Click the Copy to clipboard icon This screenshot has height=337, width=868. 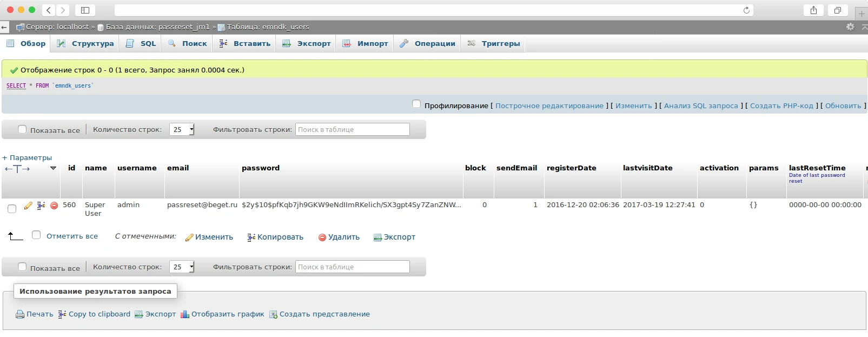point(62,314)
